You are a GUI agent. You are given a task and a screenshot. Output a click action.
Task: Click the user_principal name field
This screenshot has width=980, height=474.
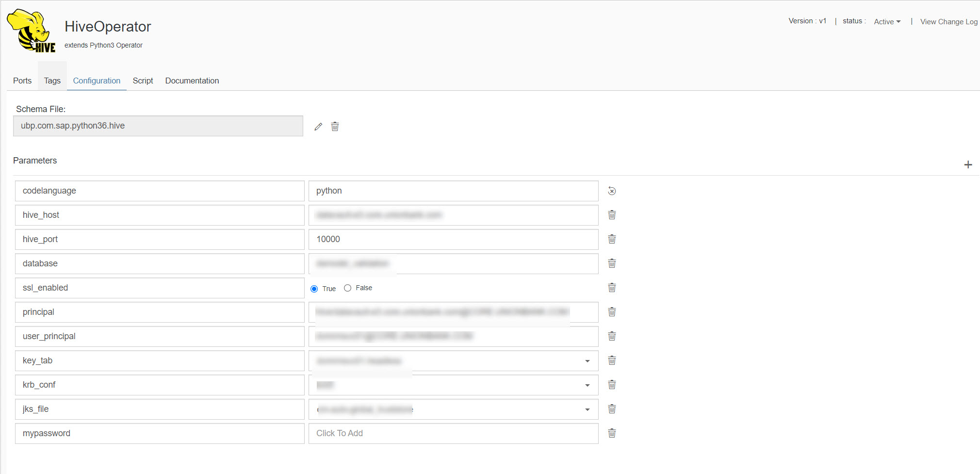pos(160,336)
